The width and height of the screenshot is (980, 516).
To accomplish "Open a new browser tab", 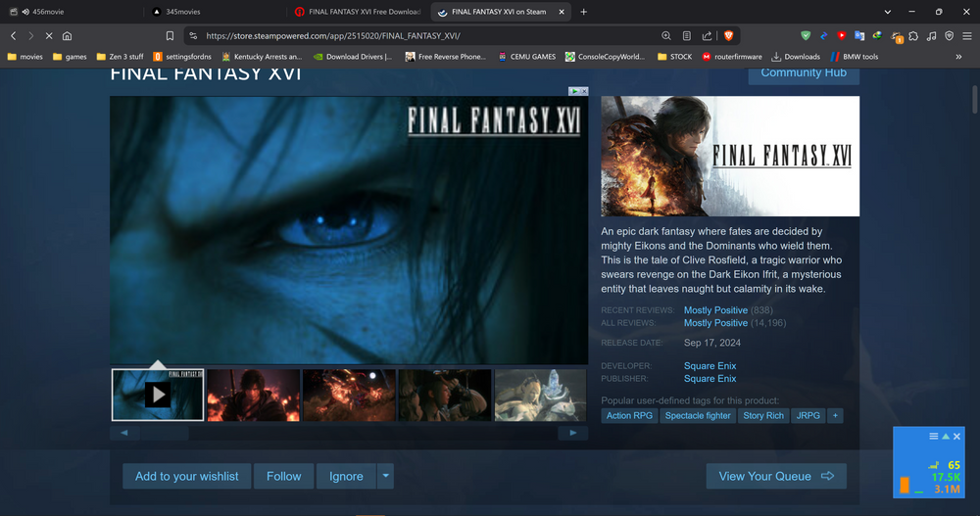I will [583, 12].
